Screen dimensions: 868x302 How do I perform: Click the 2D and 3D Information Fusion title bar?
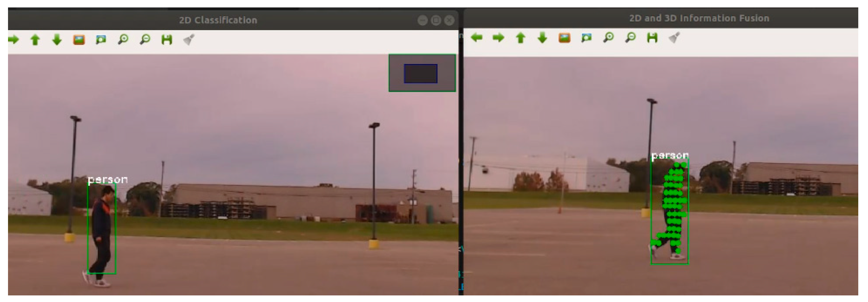click(699, 18)
